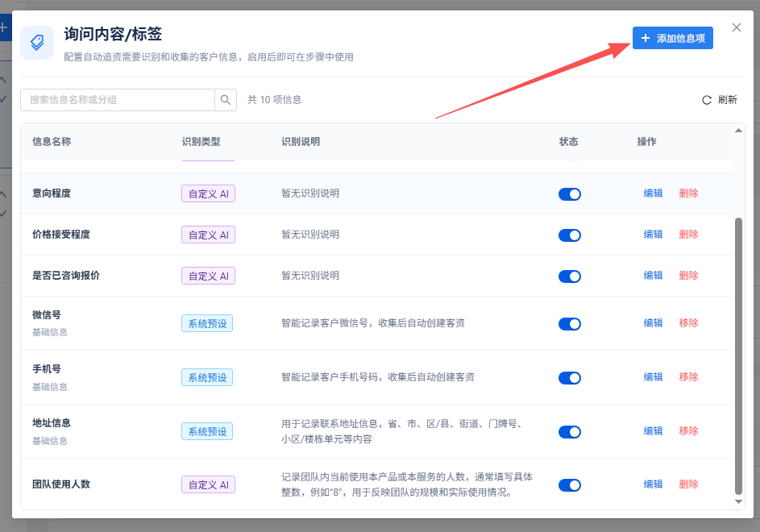Viewport: 760px width, 532px height.
Task: Click 删除 for 价格接受程度
Action: (x=688, y=235)
